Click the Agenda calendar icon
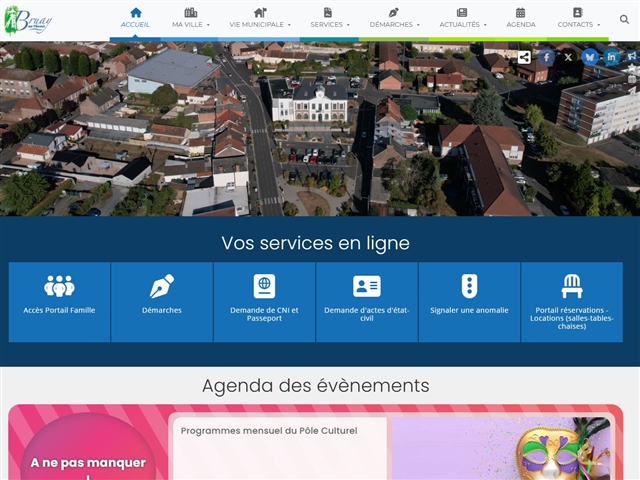This screenshot has width=640, height=480. (520, 12)
